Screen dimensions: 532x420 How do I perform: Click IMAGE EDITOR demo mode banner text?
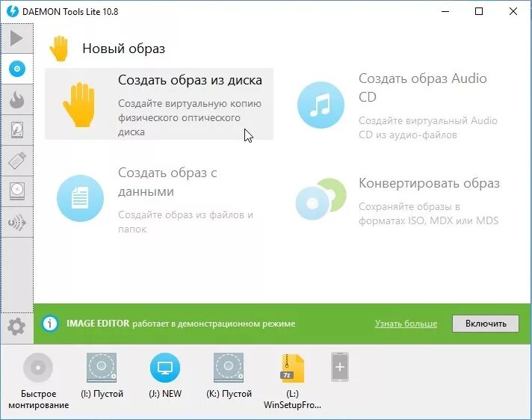click(181, 324)
